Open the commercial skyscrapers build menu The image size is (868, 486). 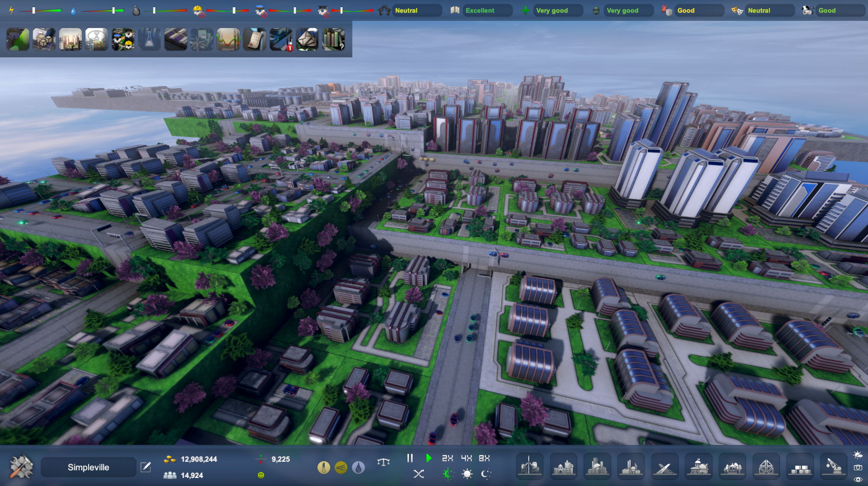(597, 466)
